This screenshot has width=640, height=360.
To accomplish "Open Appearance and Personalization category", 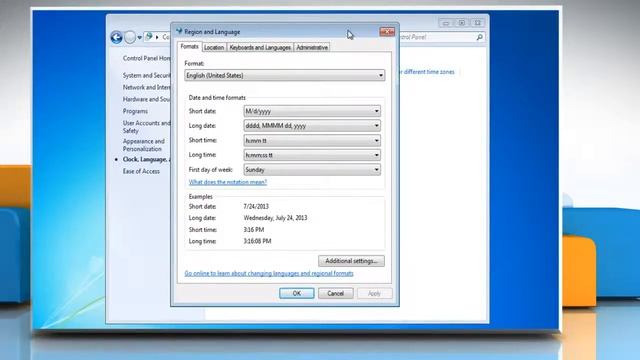I will [144, 145].
